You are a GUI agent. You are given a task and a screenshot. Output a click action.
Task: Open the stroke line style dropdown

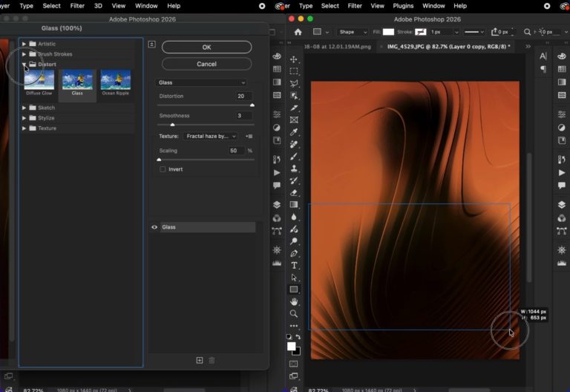(x=474, y=32)
